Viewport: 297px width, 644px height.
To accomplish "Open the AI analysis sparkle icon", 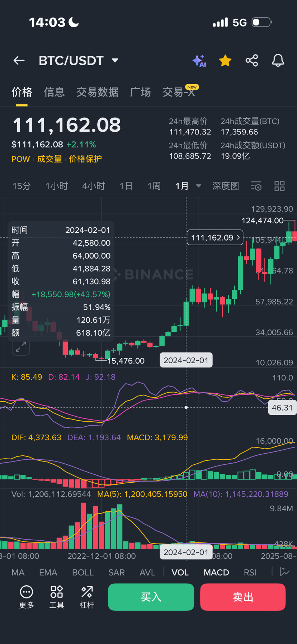I will pyautogui.click(x=199, y=61).
